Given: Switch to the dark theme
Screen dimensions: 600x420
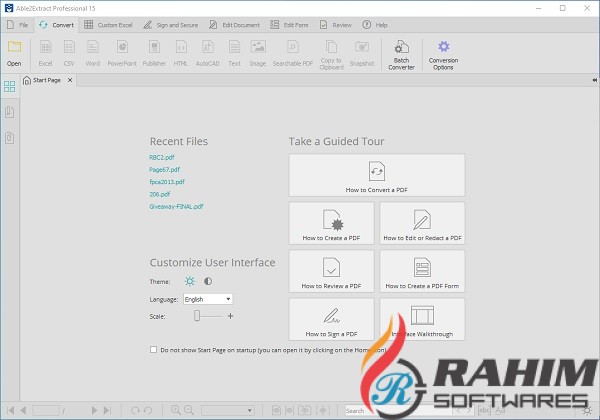Looking at the screenshot, I should [x=208, y=281].
